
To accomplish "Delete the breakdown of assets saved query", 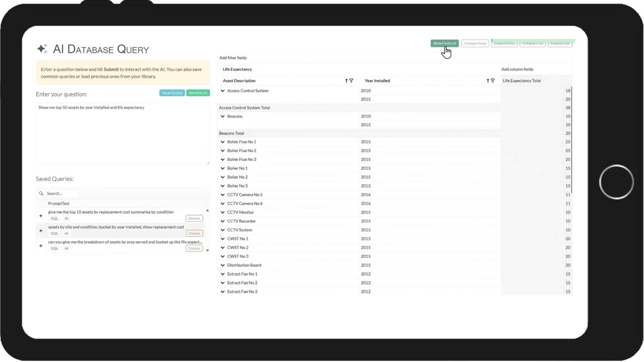I will point(194,248).
